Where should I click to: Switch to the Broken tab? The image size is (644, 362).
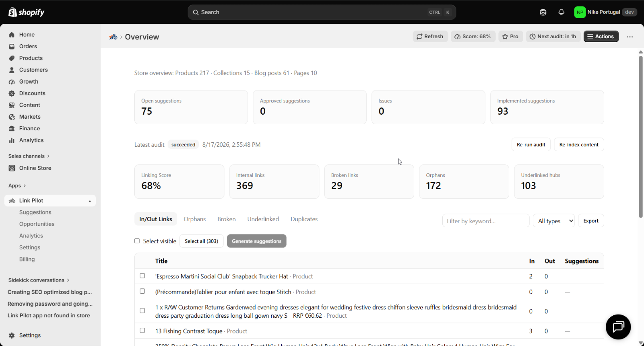pos(227,219)
